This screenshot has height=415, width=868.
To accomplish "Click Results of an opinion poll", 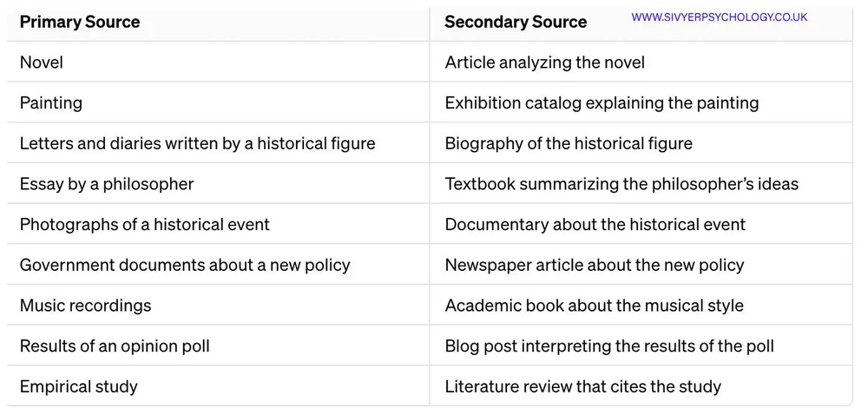I will (115, 346).
